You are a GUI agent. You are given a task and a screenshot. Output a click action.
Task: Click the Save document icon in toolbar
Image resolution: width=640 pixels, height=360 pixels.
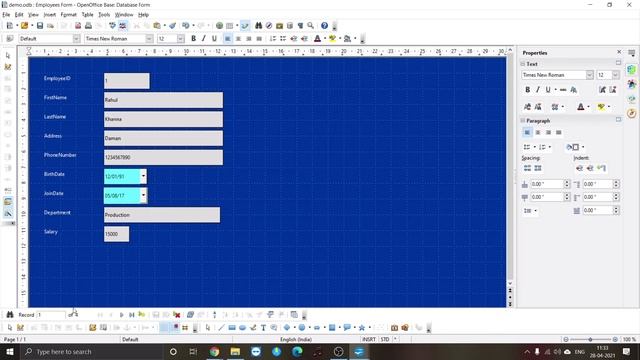[40, 26]
